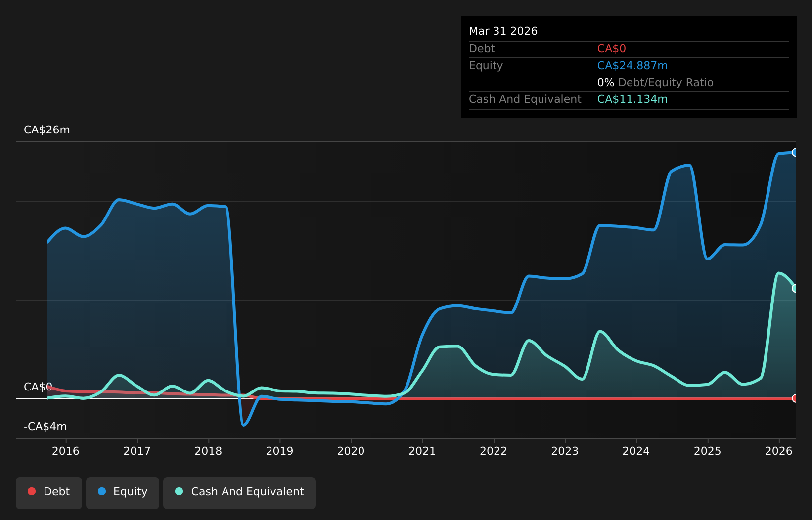The width and height of the screenshot is (812, 520).
Task: Click the 2025 x-axis label
Action: click(x=708, y=451)
